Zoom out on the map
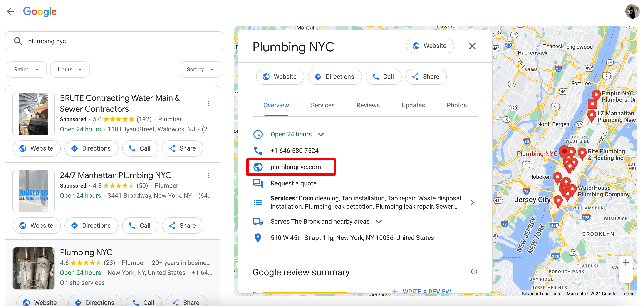Viewport: 644px width, 306px height. coord(626,276)
